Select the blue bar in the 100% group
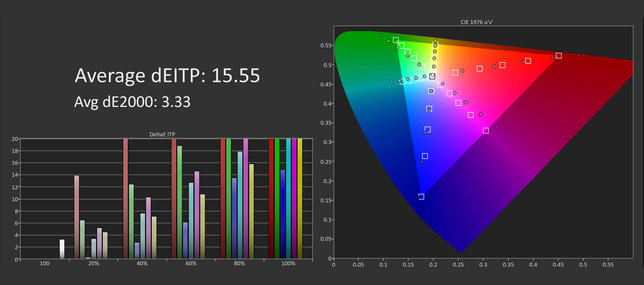 pyautogui.click(x=283, y=214)
